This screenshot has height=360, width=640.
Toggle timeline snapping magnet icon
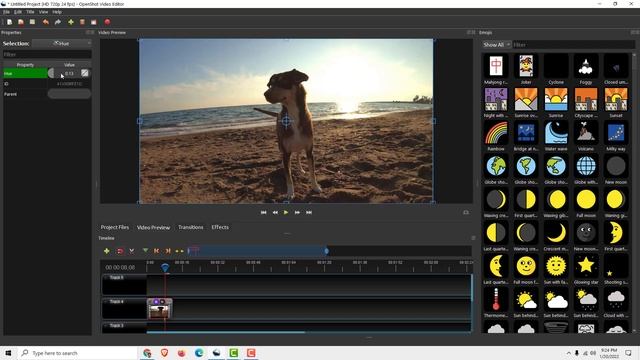point(120,251)
